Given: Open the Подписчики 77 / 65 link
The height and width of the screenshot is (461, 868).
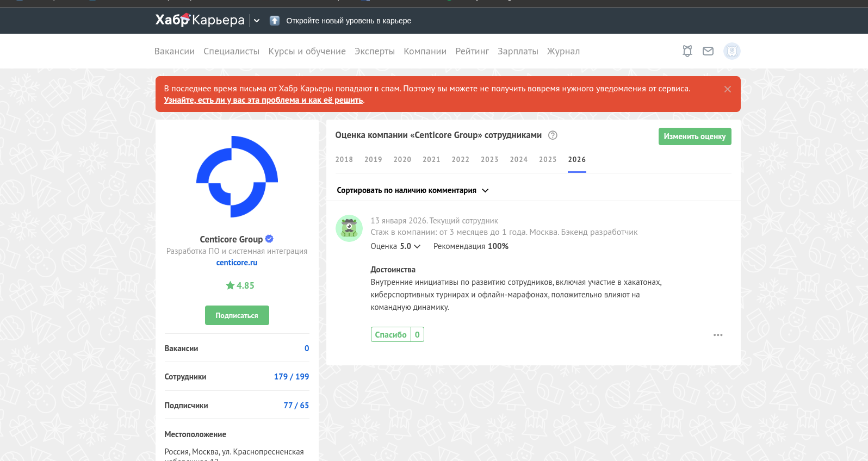Looking at the screenshot, I should pos(296,406).
